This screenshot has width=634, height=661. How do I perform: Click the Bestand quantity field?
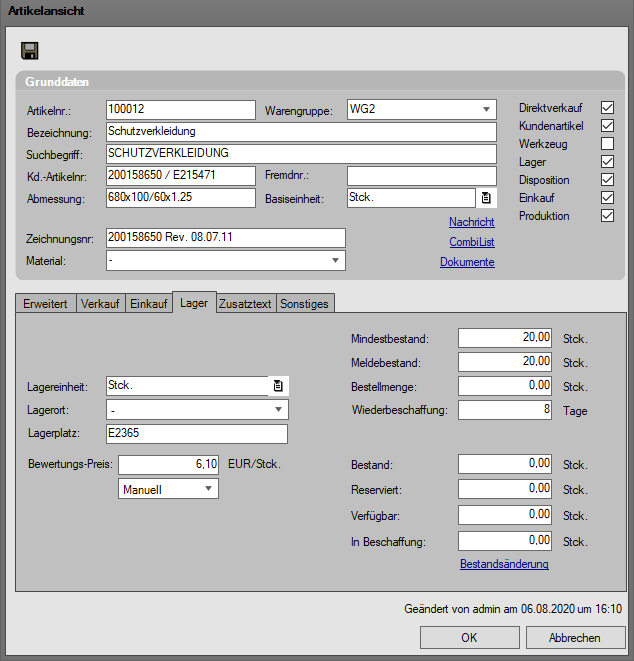505,464
